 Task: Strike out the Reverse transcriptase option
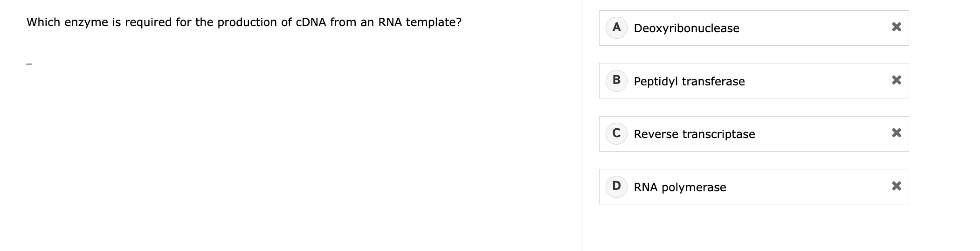pyautogui.click(x=896, y=133)
